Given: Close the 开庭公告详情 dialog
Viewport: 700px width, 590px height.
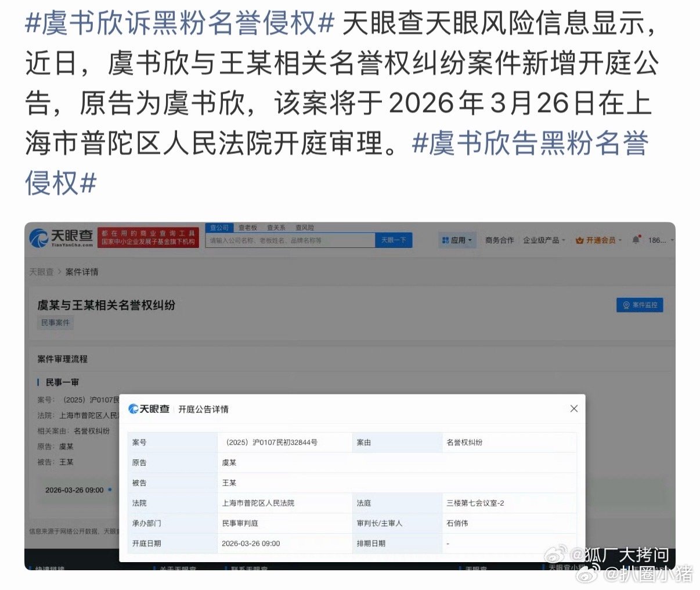Looking at the screenshot, I should point(574,408).
